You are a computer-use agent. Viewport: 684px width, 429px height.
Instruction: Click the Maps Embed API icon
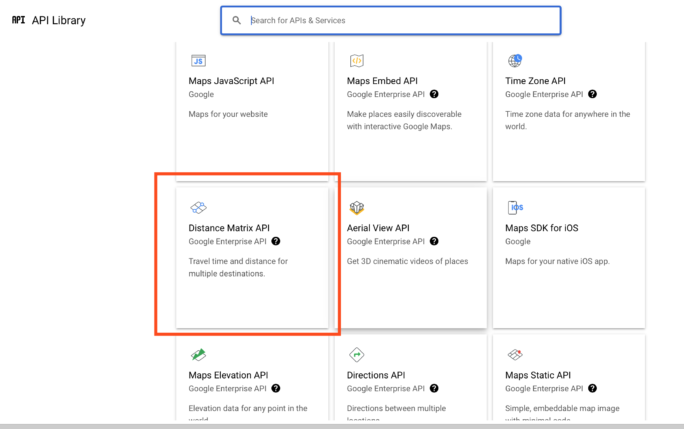point(356,61)
